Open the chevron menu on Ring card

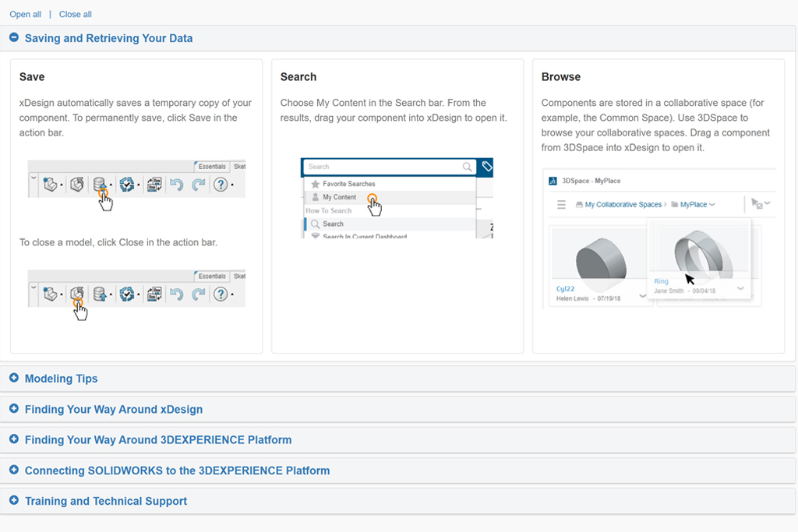[x=740, y=288]
